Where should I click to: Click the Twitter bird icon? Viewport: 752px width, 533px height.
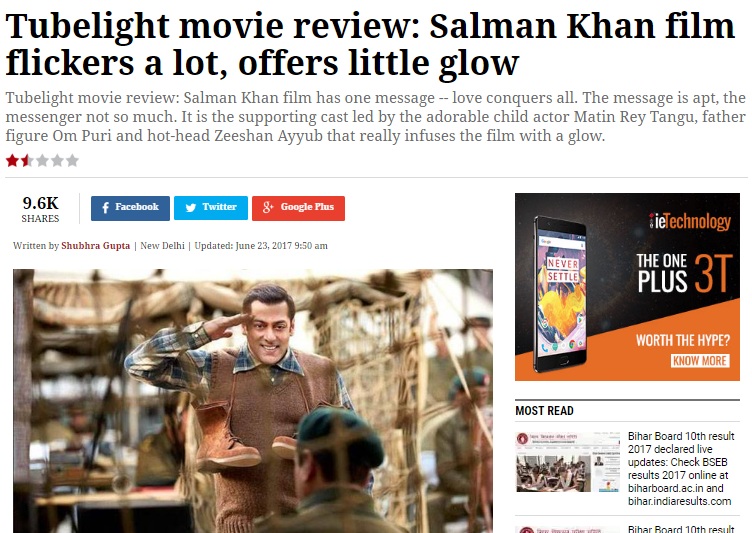coord(191,208)
